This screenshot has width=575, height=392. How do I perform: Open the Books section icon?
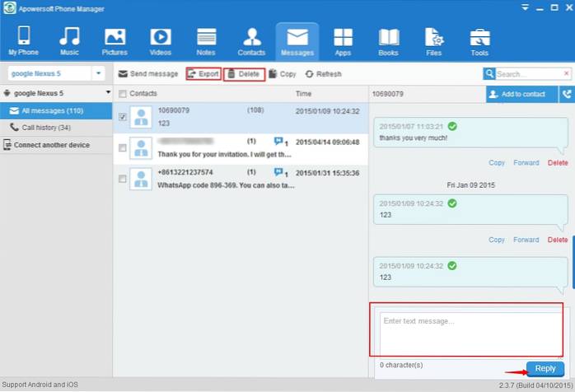(x=387, y=38)
